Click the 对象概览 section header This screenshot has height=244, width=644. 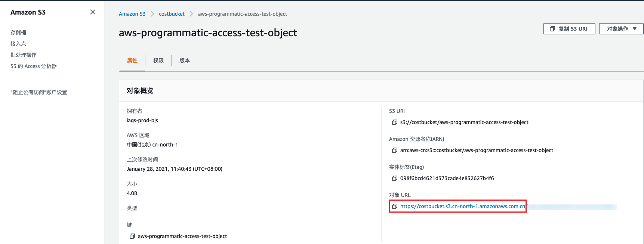tap(140, 91)
